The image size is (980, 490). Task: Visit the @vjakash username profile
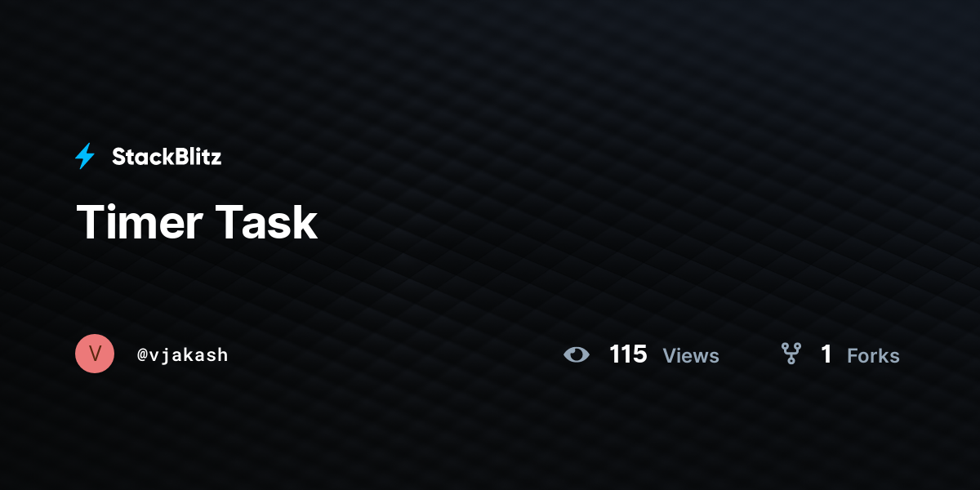pyautogui.click(x=183, y=355)
